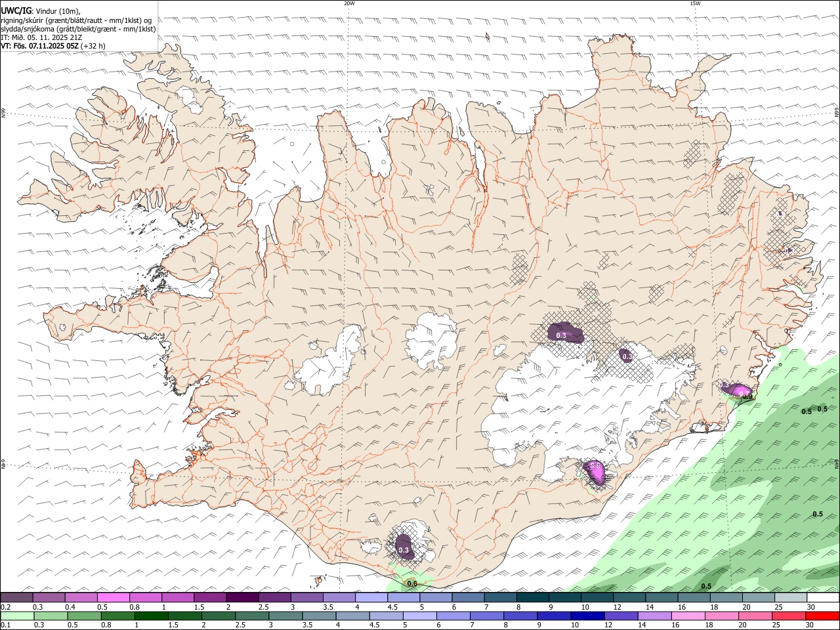Pick the white 30 swatch in top legend row
Screen dimensions: 840x630
pyautogui.click(x=822, y=598)
